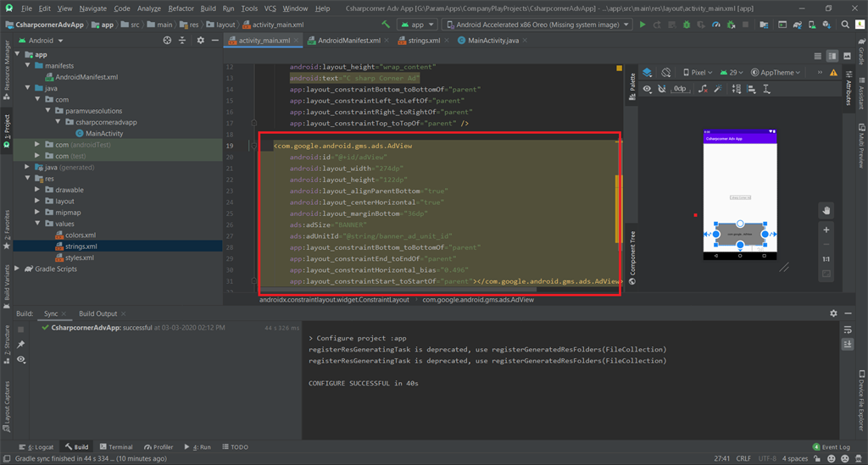Image resolution: width=868 pixels, height=465 pixels.
Task: Toggle the build view eye filter icon
Action: (x=21, y=359)
